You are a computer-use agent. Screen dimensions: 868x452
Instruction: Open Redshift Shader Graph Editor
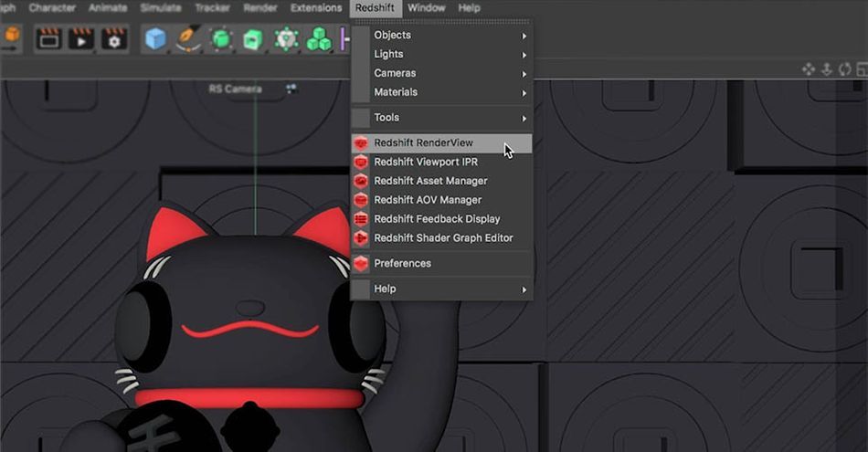(442, 238)
